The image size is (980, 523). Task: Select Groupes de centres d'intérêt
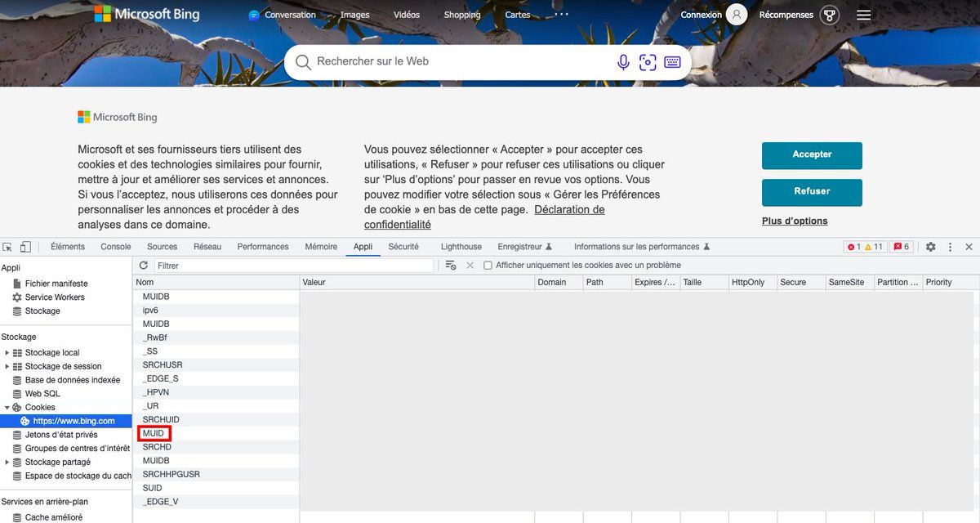click(78, 449)
